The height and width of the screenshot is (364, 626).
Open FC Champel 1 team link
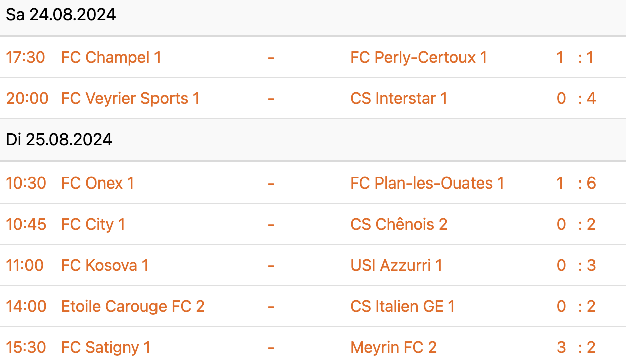[111, 57]
